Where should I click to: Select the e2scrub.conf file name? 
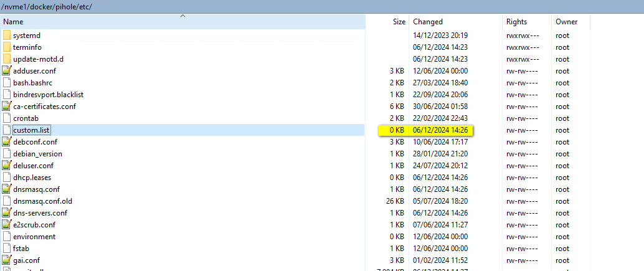click(34, 225)
